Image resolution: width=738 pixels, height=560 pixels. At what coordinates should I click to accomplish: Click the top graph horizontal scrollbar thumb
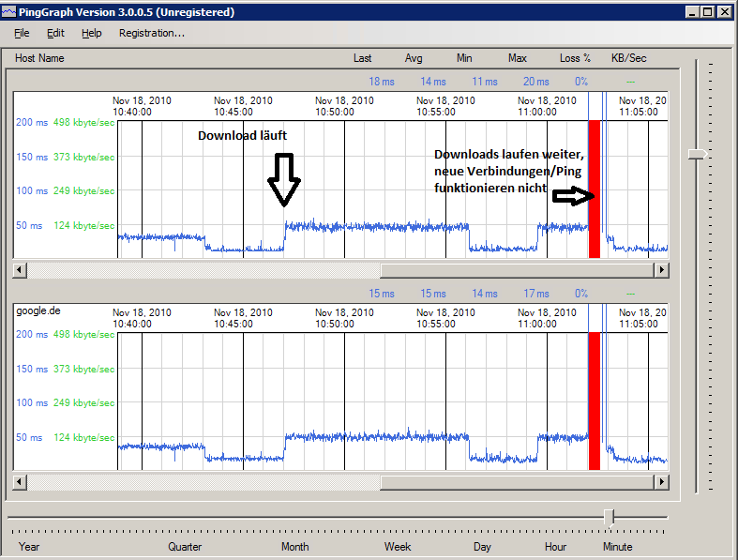tap(516, 270)
